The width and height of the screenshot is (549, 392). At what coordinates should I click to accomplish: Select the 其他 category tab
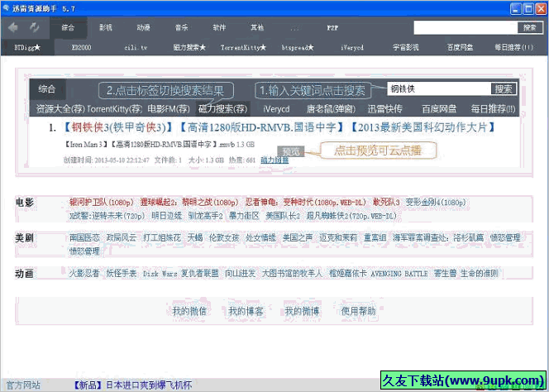[x=257, y=27]
